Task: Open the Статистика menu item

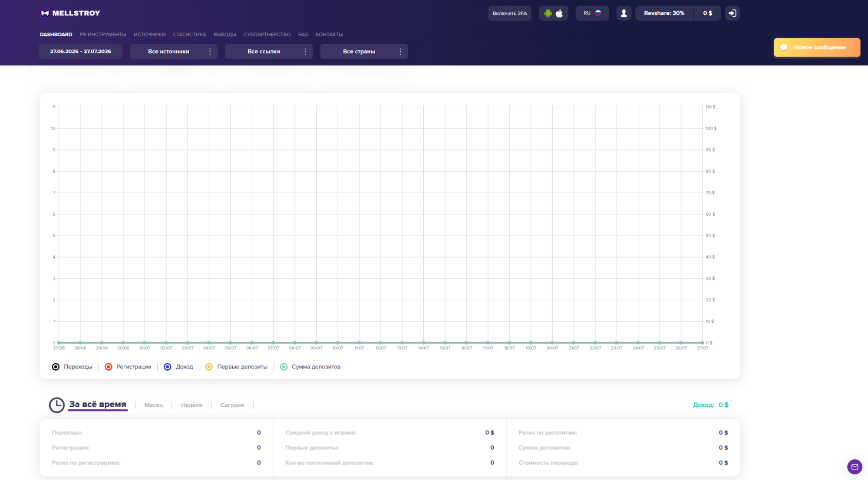Action: pos(189,34)
